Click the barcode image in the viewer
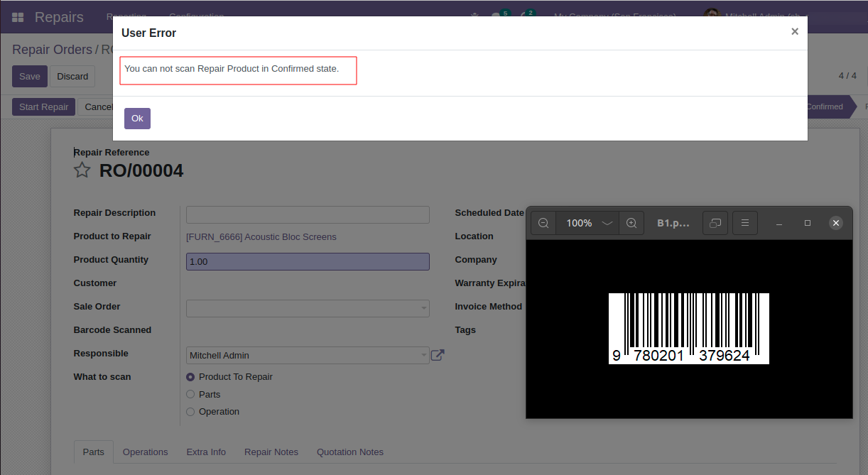 [689, 328]
